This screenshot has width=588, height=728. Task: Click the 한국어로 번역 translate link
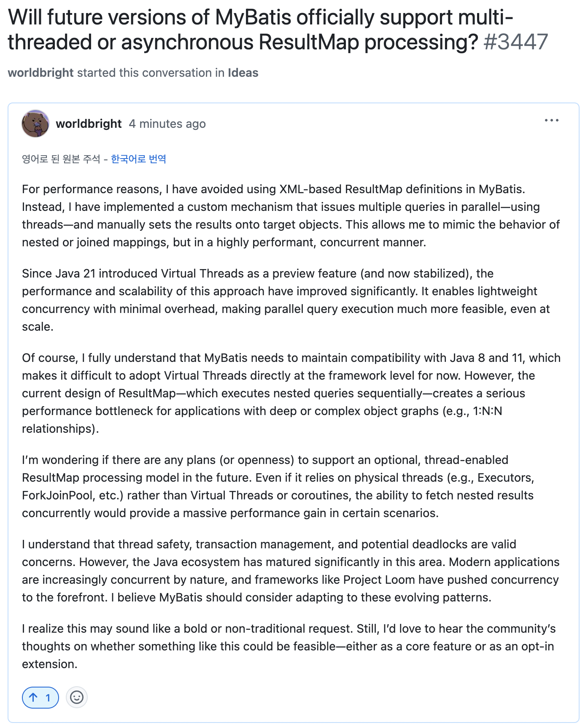[x=138, y=159]
